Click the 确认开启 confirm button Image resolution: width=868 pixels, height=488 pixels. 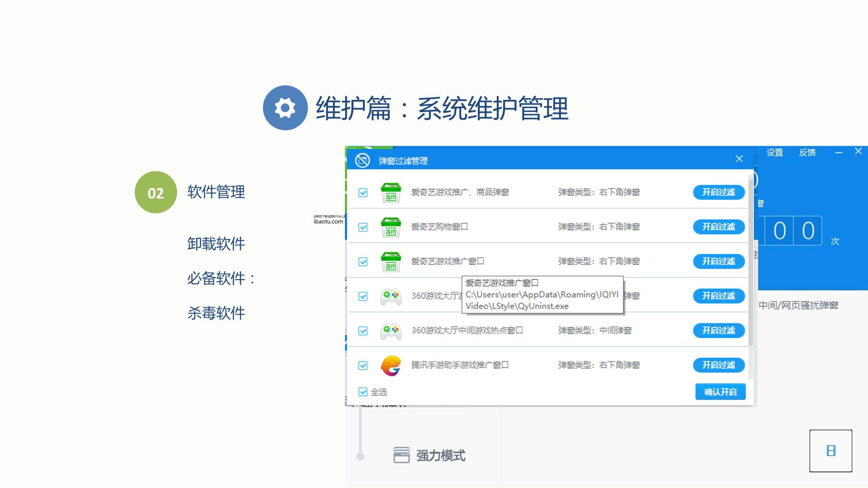click(x=721, y=392)
